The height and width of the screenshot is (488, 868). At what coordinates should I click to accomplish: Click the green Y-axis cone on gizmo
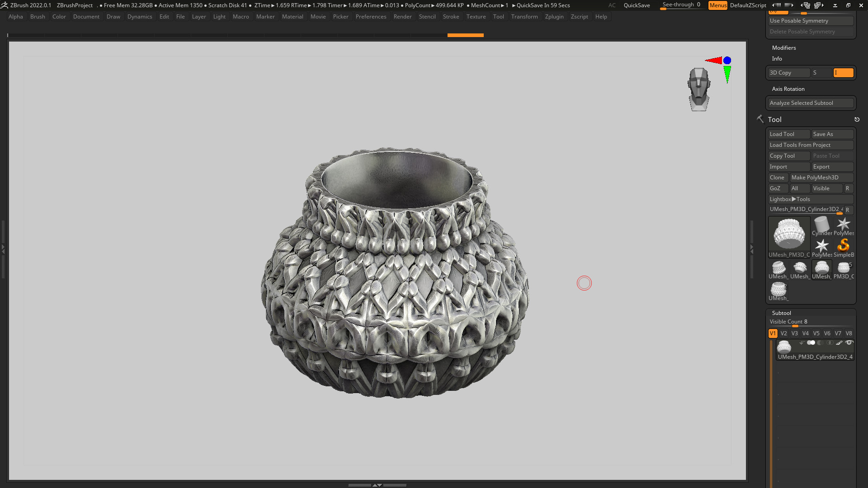pos(727,75)
